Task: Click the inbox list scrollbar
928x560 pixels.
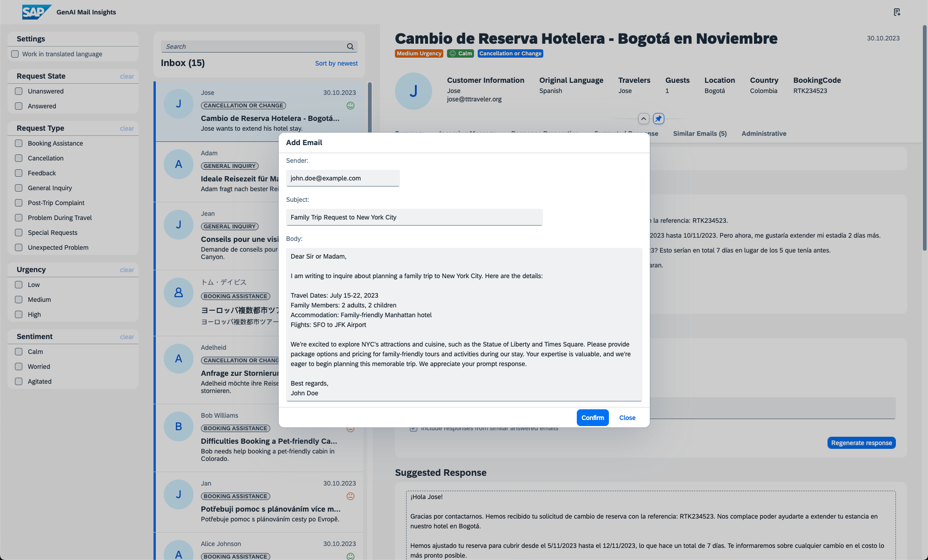Action: 370,107
